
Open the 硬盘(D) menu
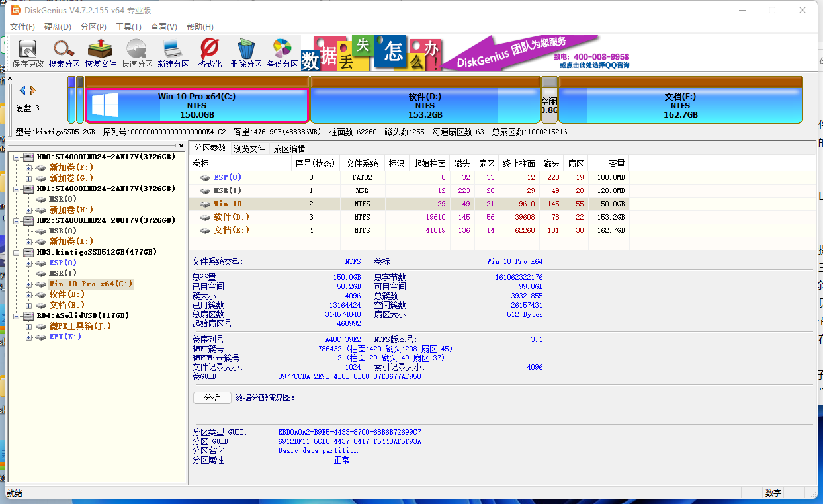pyautogui.click(x=58, y=27)
